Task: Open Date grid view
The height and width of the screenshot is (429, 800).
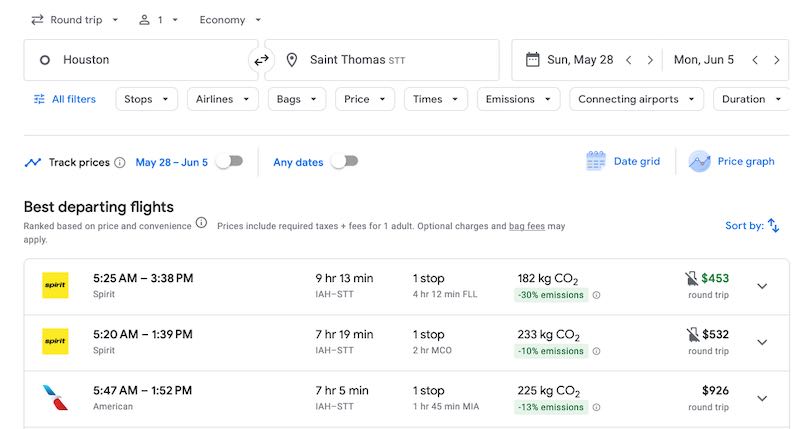Action: (623, 161)
